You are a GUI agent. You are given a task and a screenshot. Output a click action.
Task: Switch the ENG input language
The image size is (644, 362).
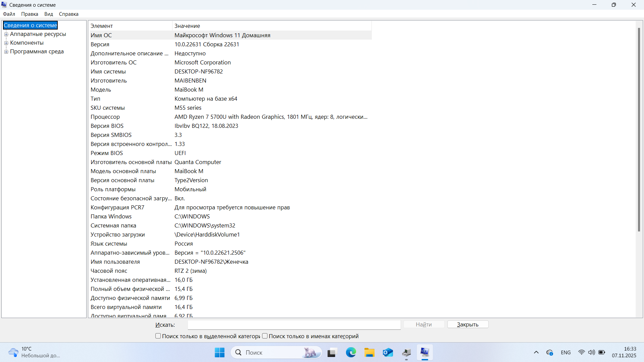coord(566,352)
